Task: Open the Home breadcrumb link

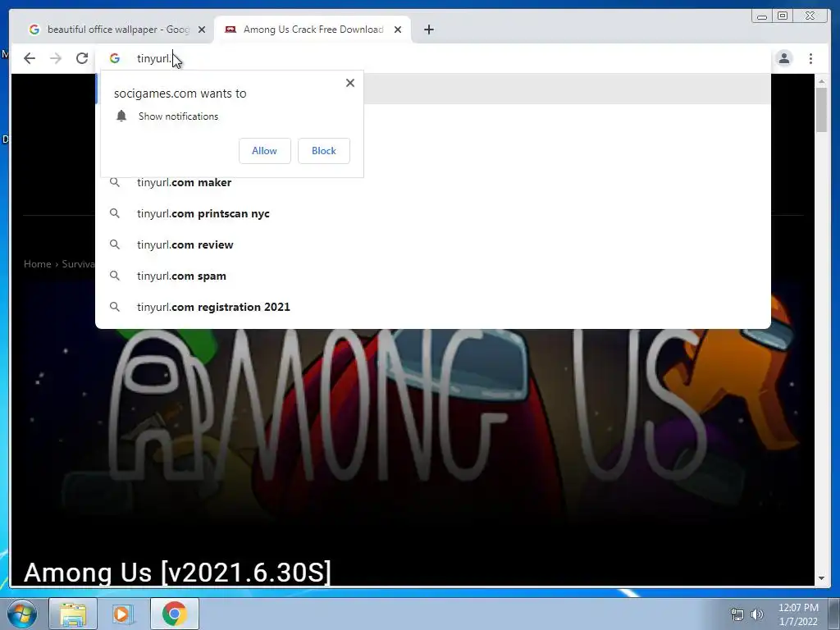Action: click(x=37, y=263)
